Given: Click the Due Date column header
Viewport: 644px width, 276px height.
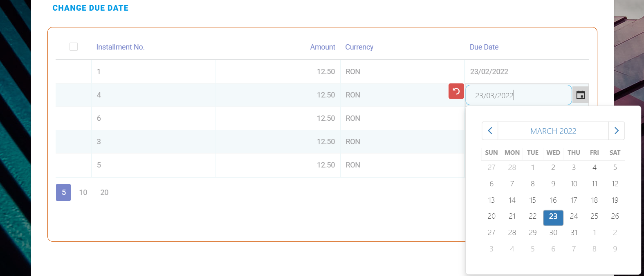Looking at the screenshot, I should click(x=484, y=47).
